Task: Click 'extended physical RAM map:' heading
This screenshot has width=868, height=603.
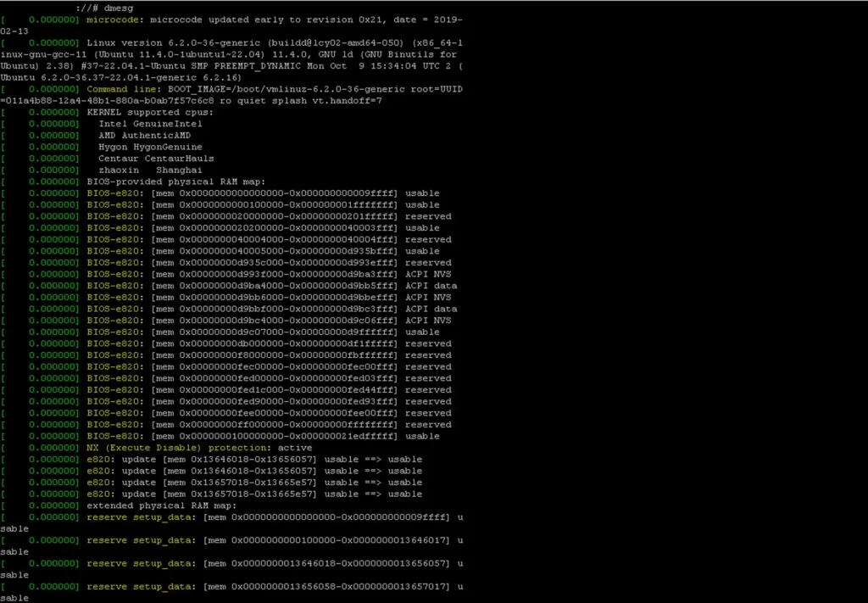Action: (162, 505)
